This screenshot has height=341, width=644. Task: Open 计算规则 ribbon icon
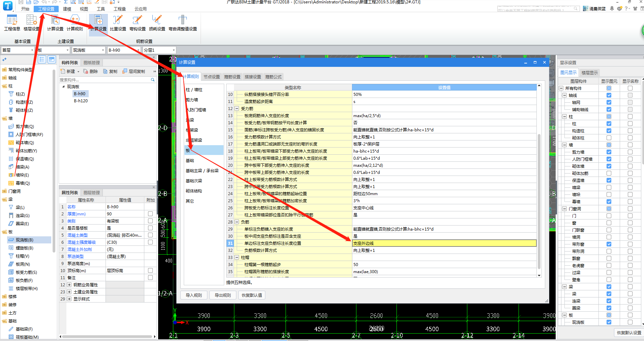point(75,23)
